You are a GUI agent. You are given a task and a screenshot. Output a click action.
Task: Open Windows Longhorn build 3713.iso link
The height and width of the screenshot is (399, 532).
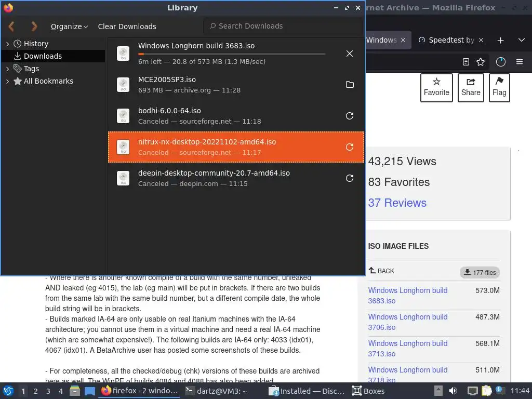point(408,349)
